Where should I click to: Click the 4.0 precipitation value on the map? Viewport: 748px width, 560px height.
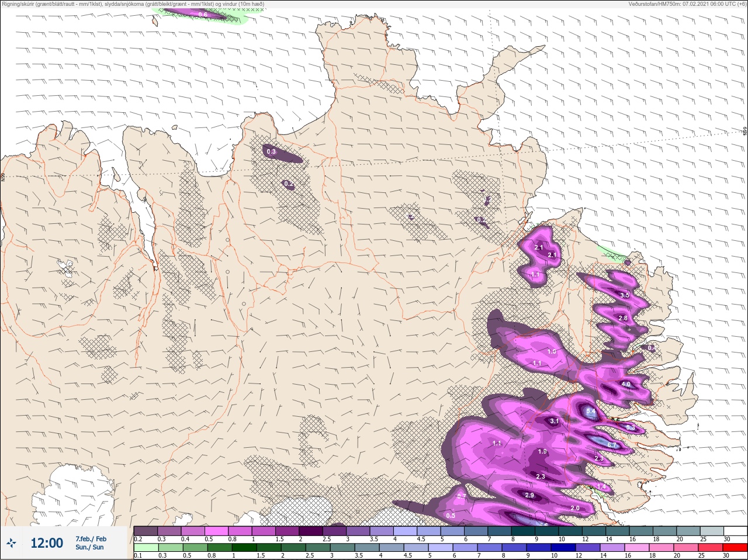click(x=626, y=385)
